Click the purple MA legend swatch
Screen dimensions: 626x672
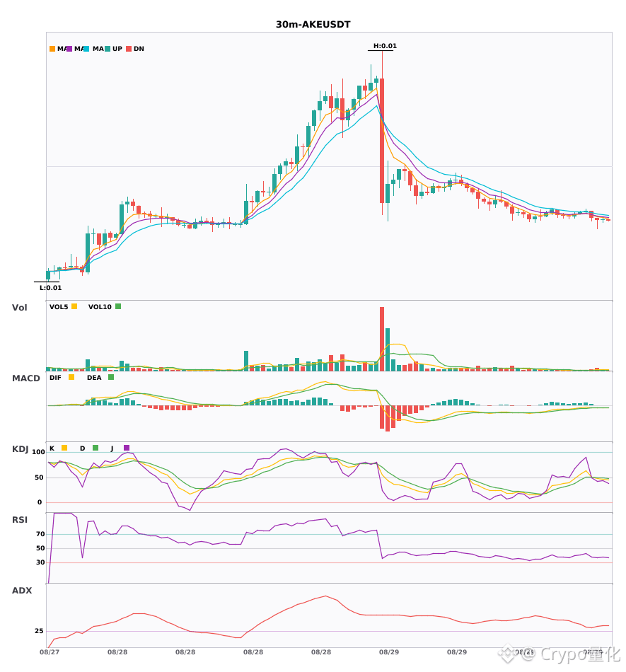(69, 49)
